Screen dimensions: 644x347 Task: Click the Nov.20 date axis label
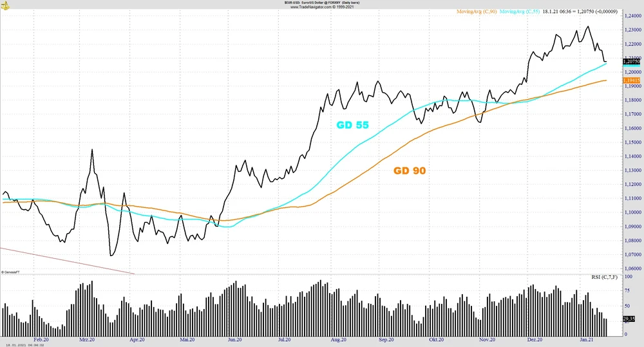[487, 339]
